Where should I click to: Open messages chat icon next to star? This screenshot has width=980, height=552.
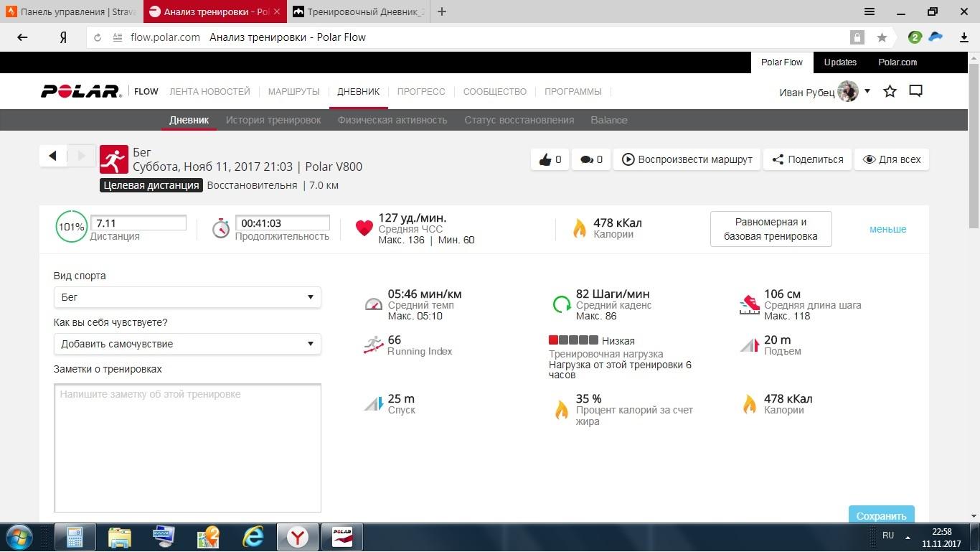click(915, 91)
